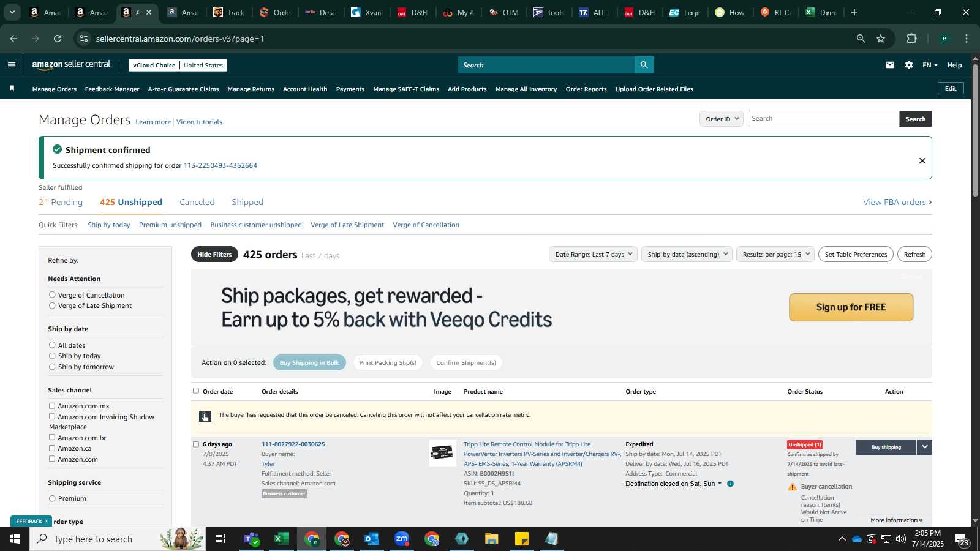The width and height of the screenshot is (980, 551).
Task: Open the messages envelope icon
Action: coord(889,65)
